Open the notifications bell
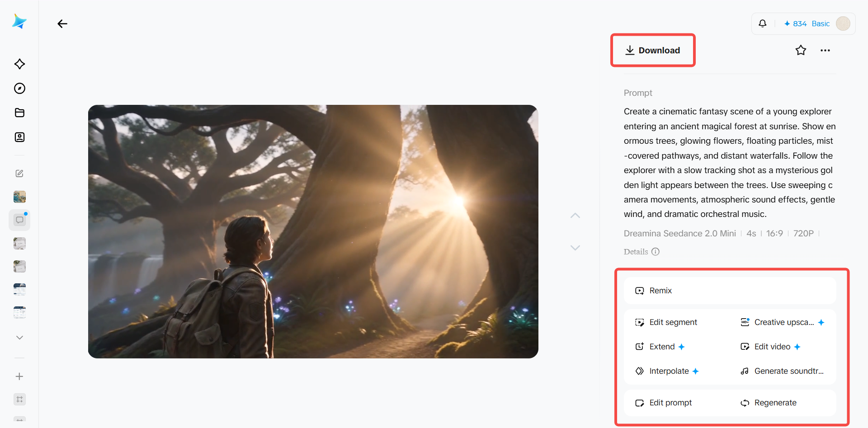 762,24
